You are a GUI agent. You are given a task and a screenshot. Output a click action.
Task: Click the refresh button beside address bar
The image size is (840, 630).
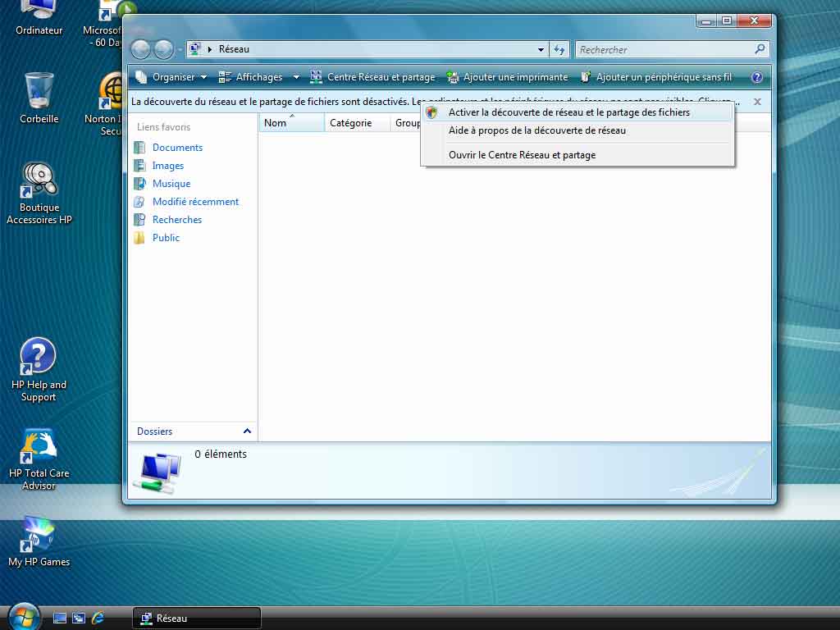coord(559,49)
